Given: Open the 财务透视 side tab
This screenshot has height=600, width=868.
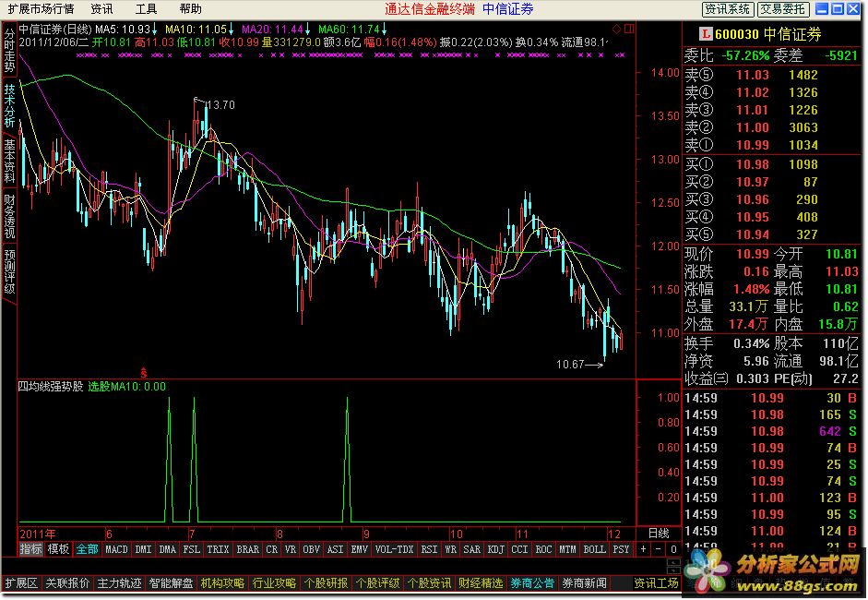Looking at the screenshot, I should click(9, 216).
